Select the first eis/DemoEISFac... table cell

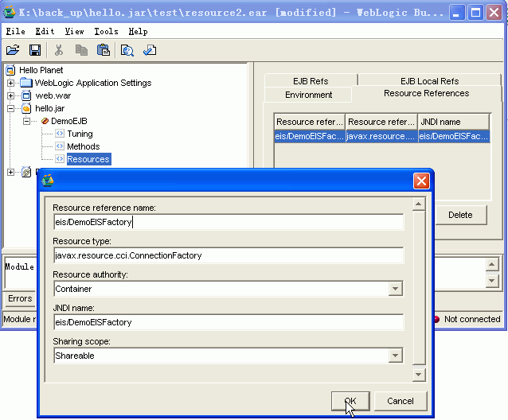[x=310, y=136]
